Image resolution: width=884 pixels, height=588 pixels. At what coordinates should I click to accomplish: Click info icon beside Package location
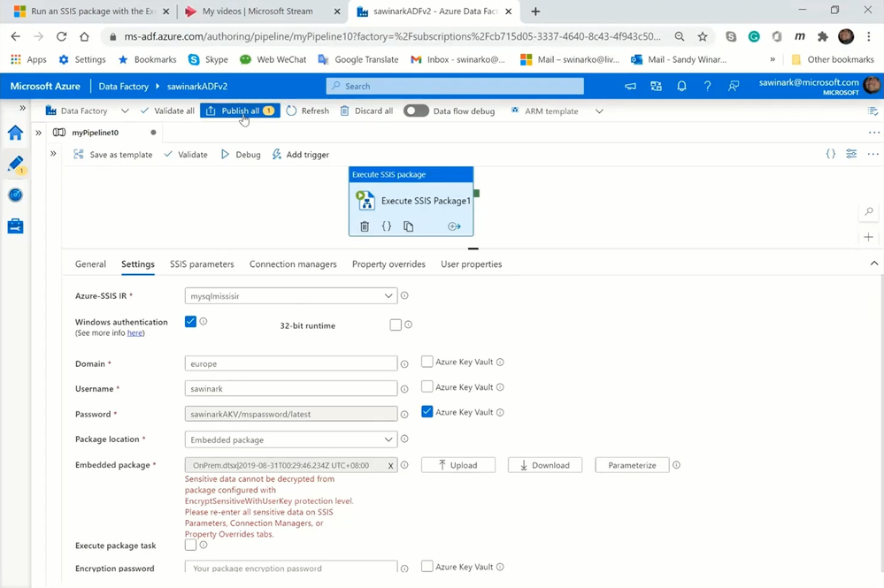pyautogui.click(x=404, y=439)
